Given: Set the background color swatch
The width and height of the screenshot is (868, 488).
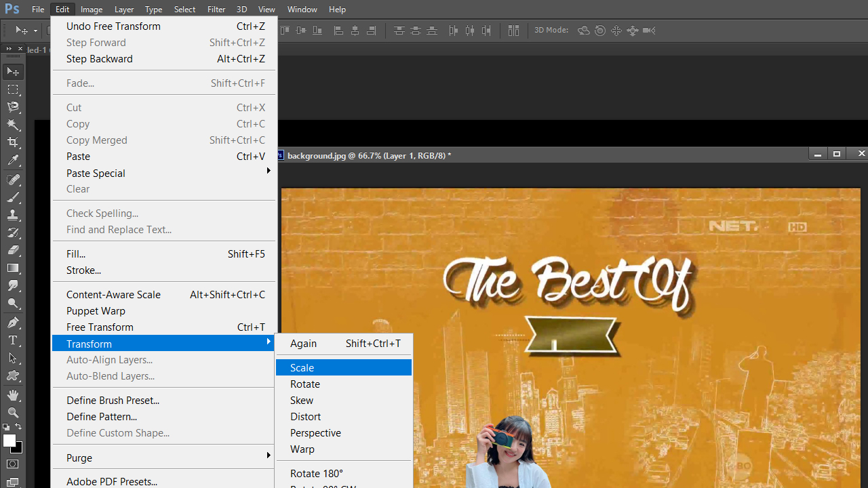Looking at the screenshot, I should tap(18, 448).
